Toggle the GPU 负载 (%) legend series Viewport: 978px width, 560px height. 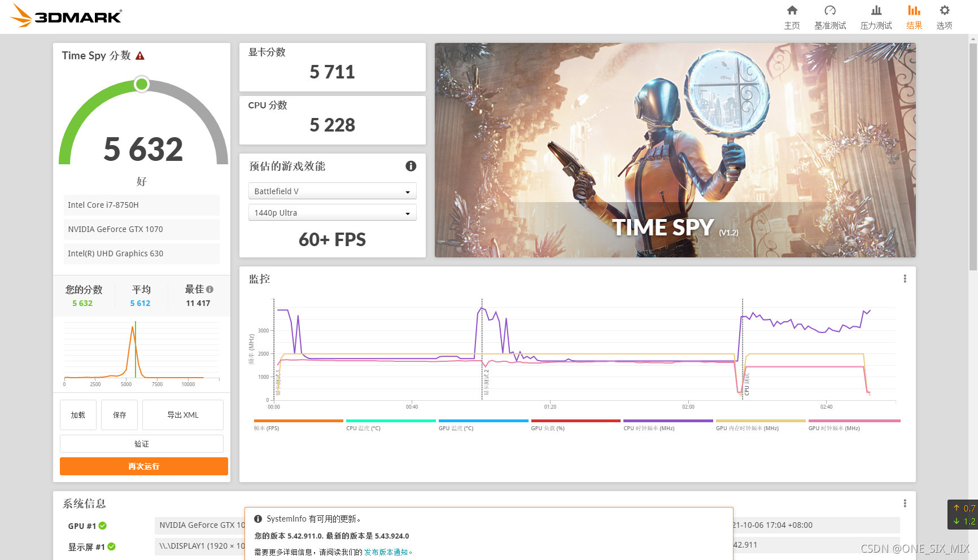point(575,425)
